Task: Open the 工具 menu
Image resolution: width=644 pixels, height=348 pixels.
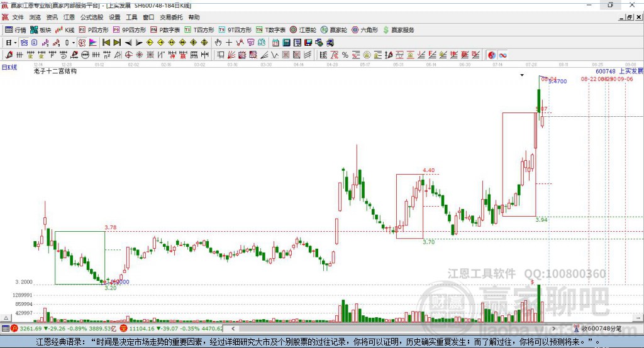Action: tap(131, 17)
